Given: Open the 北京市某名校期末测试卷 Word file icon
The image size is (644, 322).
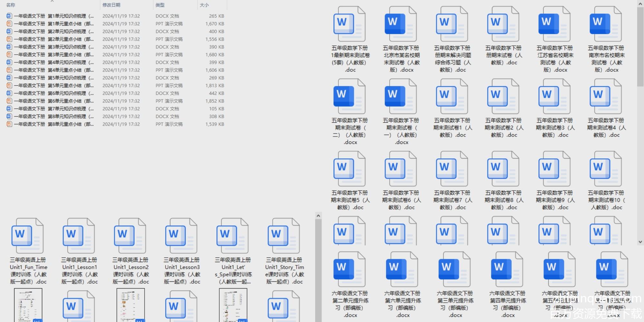Looking at the screenshot, I should pyautogui.click(x=401, y=24).
